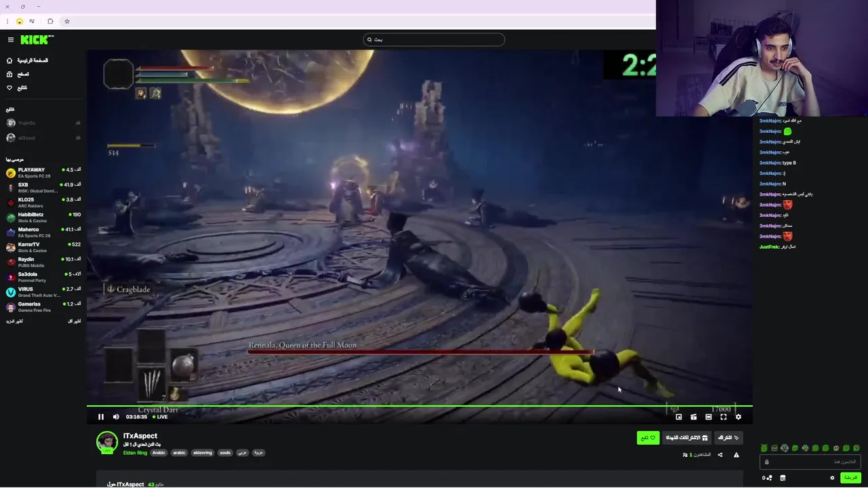Open the HabibiBetz Slots & Casino channel
Viewport: 868px width, 488px height.
(43, 218)
